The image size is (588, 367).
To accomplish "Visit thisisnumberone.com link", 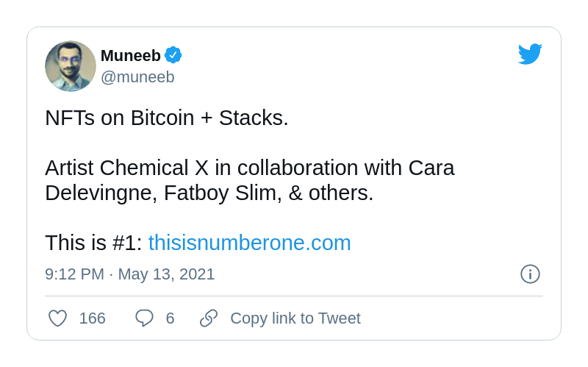I will point(250,243).
